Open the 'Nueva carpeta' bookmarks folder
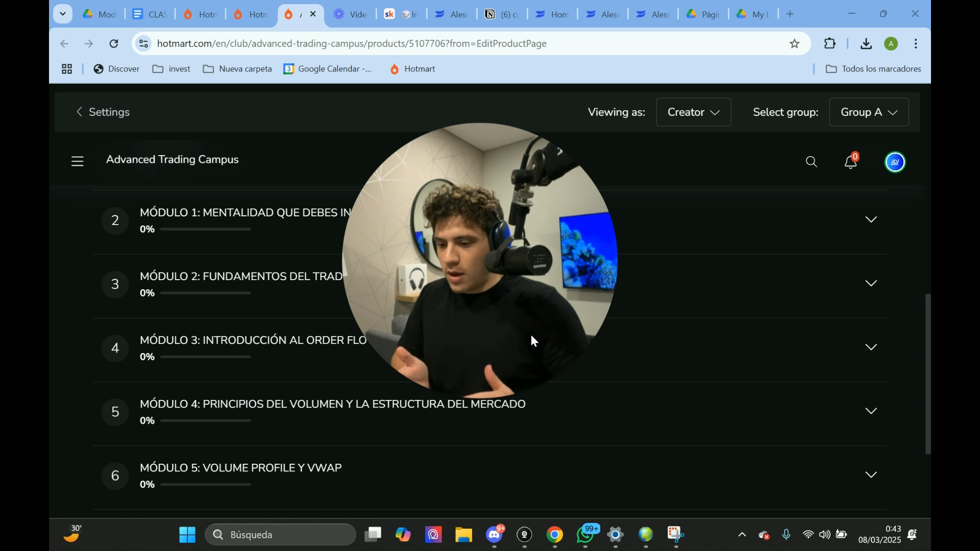The height and width of the screenshot is (551, 980). 237,69
